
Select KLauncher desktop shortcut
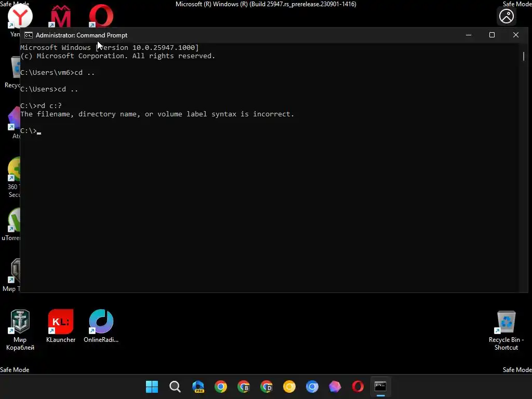(61, 326)
